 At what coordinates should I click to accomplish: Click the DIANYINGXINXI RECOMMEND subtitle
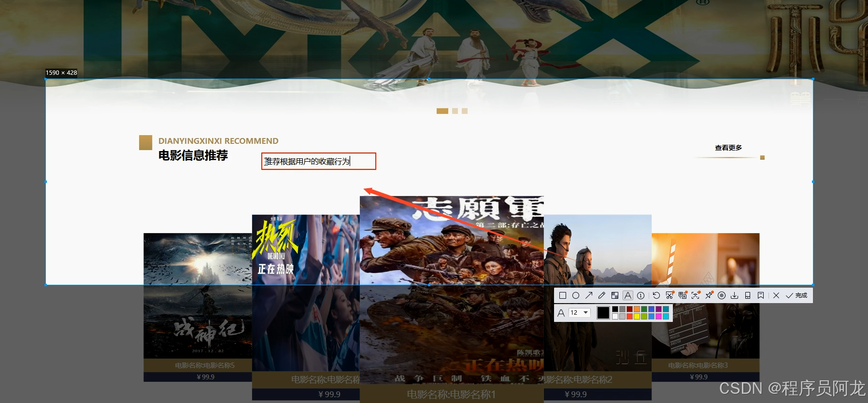pyautogui.click(x=218, y=141)
